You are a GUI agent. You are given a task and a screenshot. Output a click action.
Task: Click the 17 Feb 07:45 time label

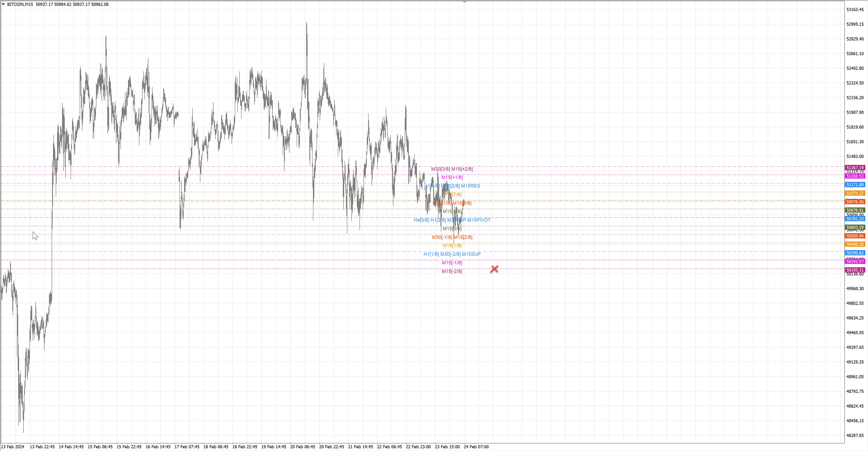(x=187, y=447)
